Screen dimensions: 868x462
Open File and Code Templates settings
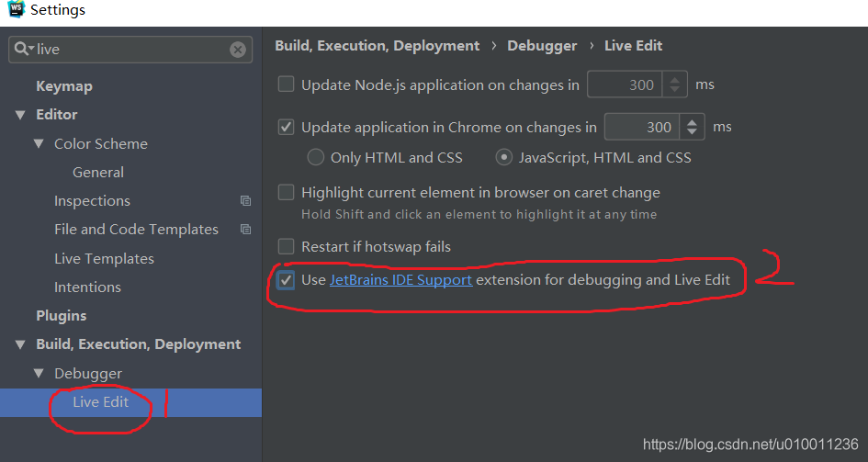136,230
